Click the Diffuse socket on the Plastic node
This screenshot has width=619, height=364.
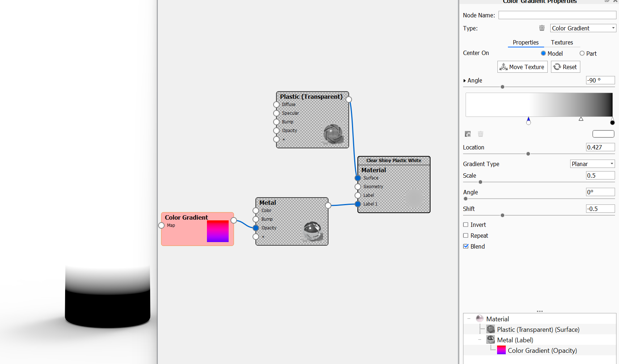tap(276, 105)
